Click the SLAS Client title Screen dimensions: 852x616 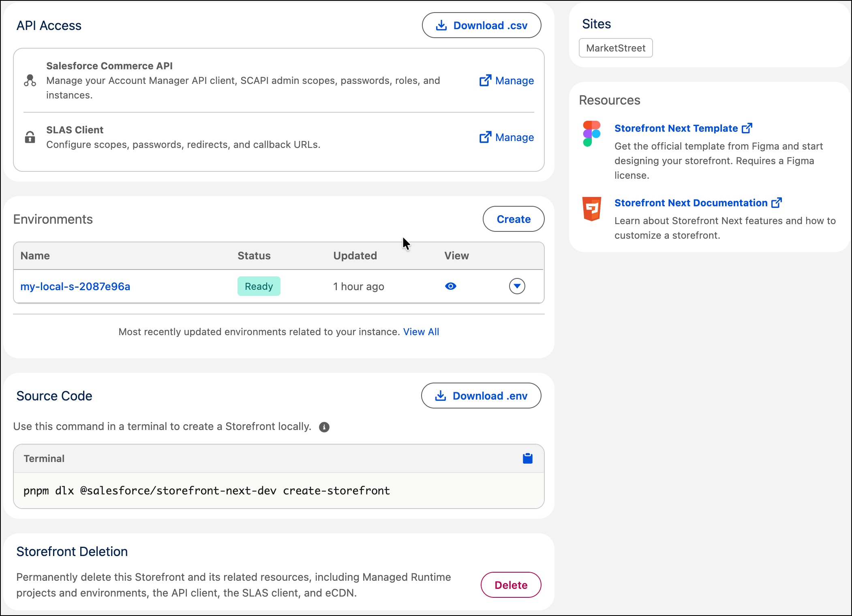75,130
